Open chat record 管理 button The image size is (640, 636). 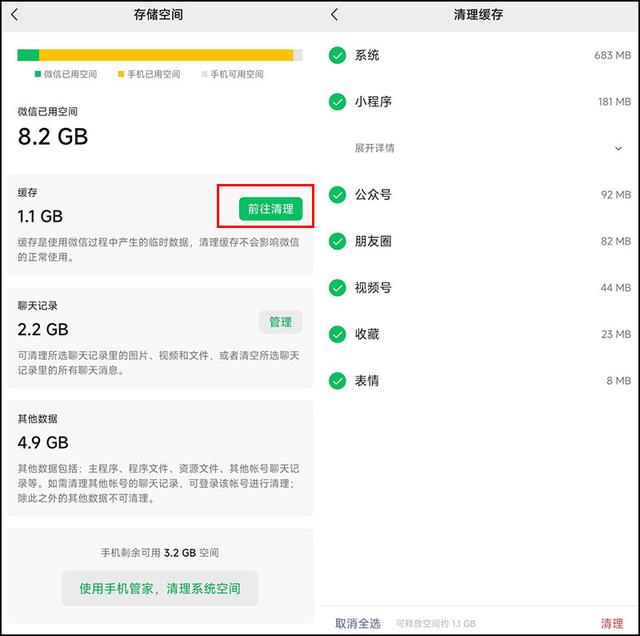coord(280,322)
